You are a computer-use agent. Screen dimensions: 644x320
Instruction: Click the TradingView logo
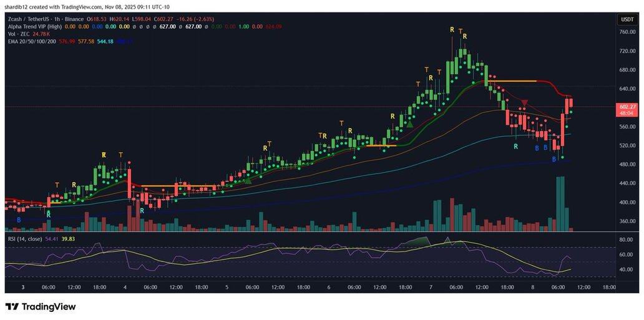(41, 306)
